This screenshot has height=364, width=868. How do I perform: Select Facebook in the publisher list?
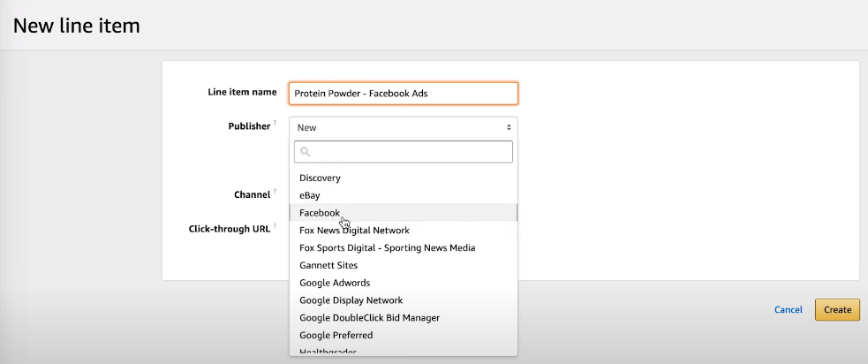click(319, 213)
